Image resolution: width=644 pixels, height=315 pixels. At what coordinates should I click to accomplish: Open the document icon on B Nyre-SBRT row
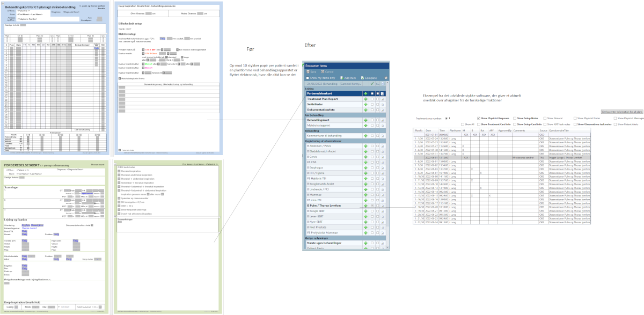pyautogui.click(x=382, y=222)
